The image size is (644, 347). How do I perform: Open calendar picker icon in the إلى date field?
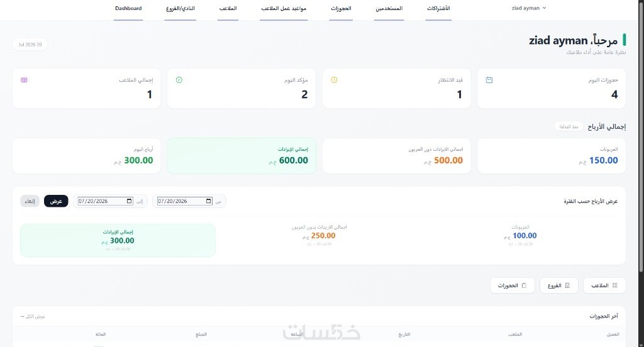click(x=130, y=201)
